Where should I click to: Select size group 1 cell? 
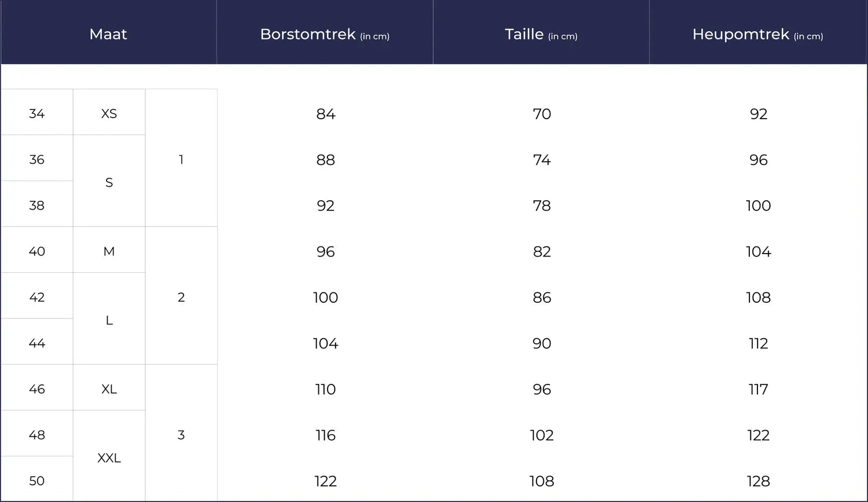(181, 159)
